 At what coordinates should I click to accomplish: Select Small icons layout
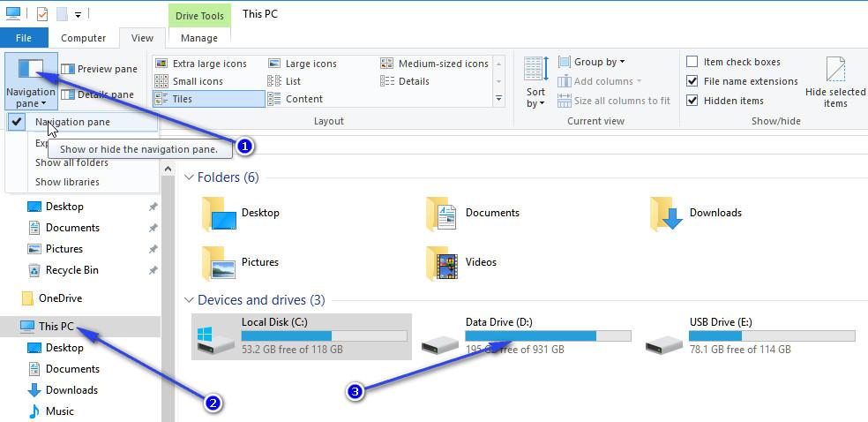point(189,81)
